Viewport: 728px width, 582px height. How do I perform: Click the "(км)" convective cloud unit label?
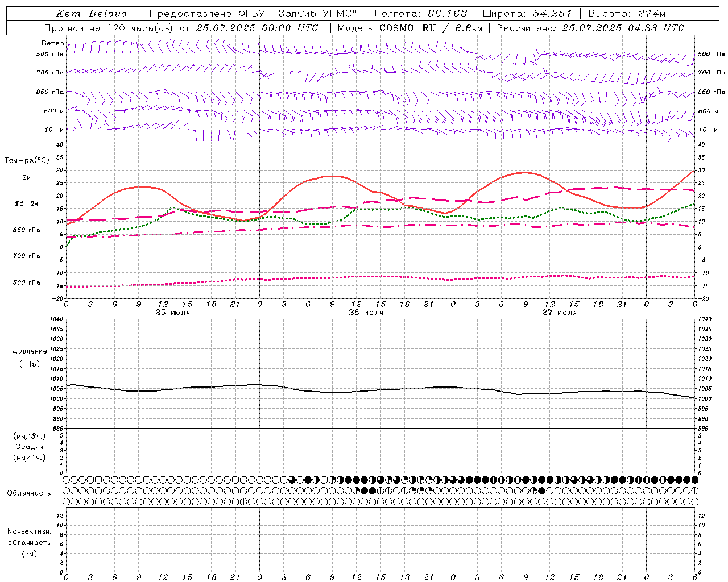tap(29, 554)
